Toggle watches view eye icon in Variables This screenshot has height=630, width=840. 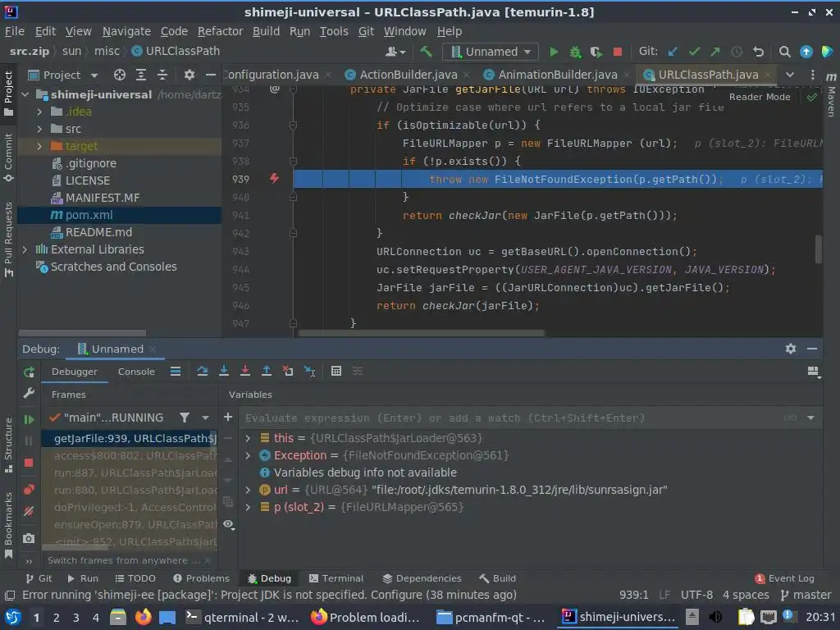(x=228, y=524)
